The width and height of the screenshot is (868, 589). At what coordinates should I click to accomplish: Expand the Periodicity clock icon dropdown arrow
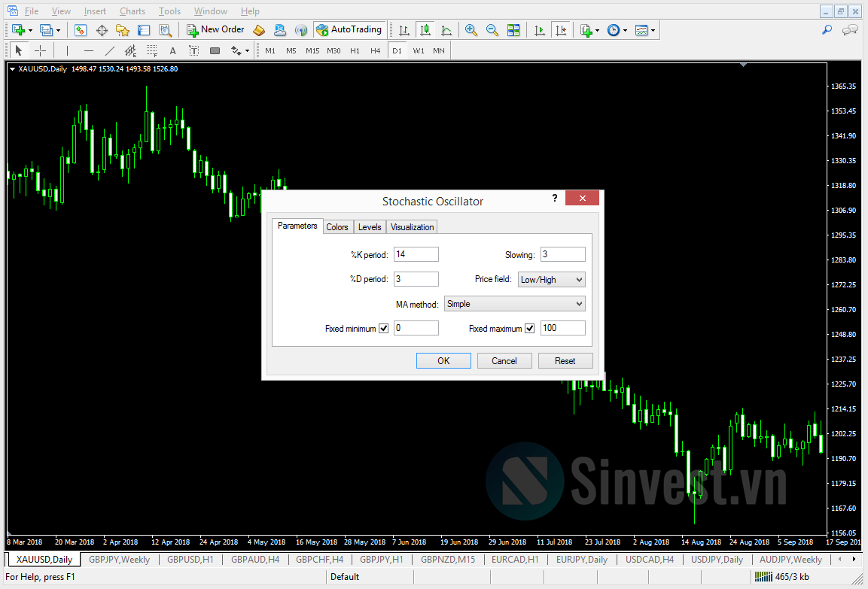pyautogui.click(x=625, y=30)
